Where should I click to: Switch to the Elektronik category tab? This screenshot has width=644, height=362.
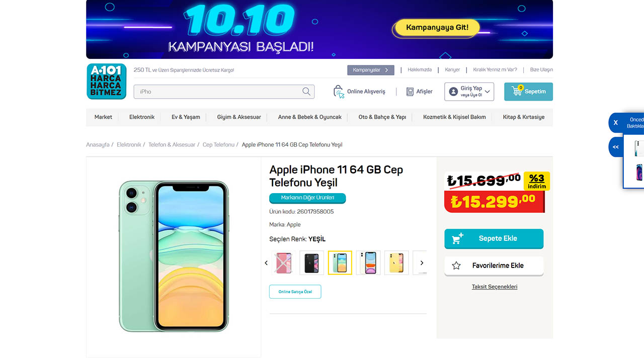[141, 117]
